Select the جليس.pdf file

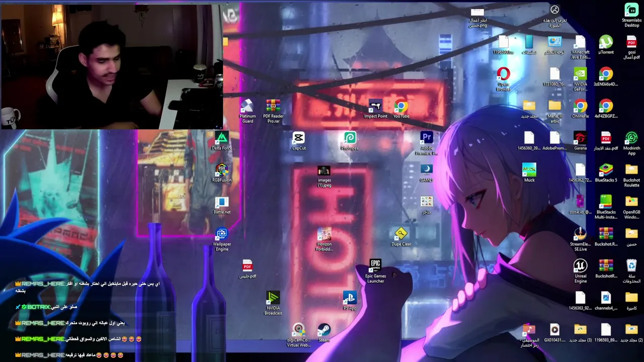(x=248, y=269)
